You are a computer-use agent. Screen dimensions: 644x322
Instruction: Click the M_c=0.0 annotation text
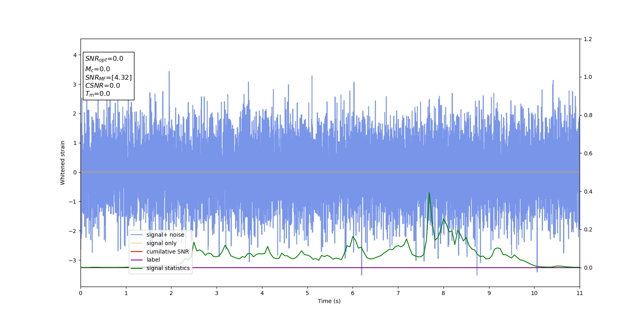[x=97, y=69]
